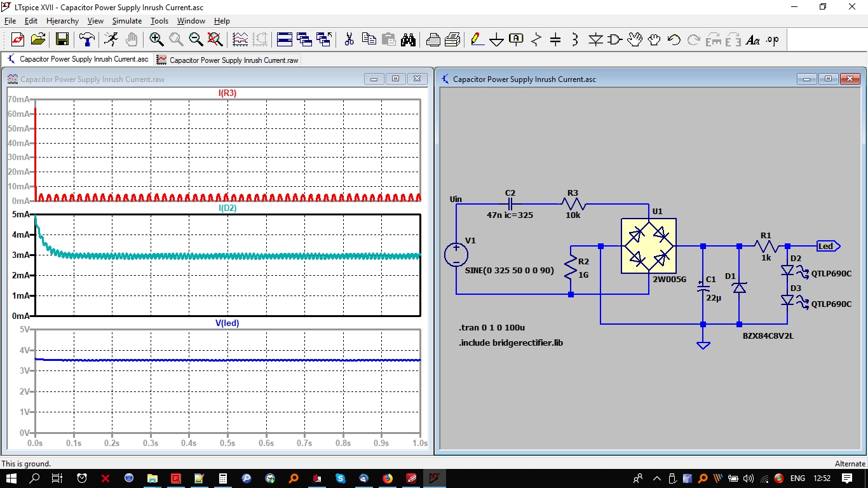Switch to Capacitor Power Supply .asc tab

(78, 59)
